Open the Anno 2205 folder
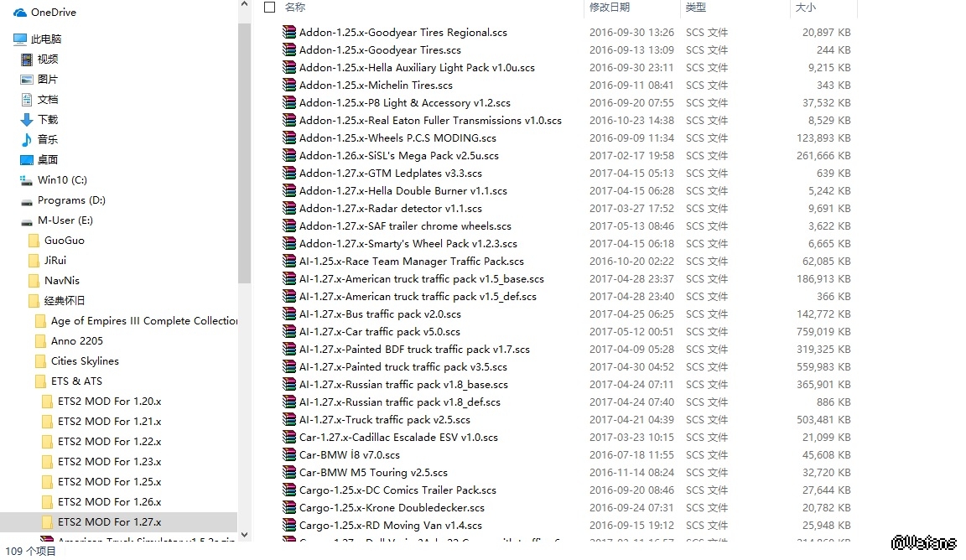 [x=77, y=340]
